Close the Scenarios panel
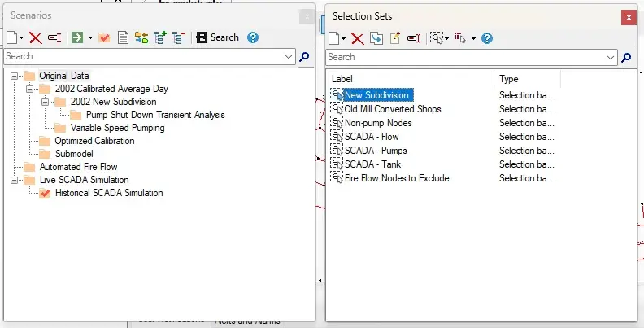 [x=307, y=17]
